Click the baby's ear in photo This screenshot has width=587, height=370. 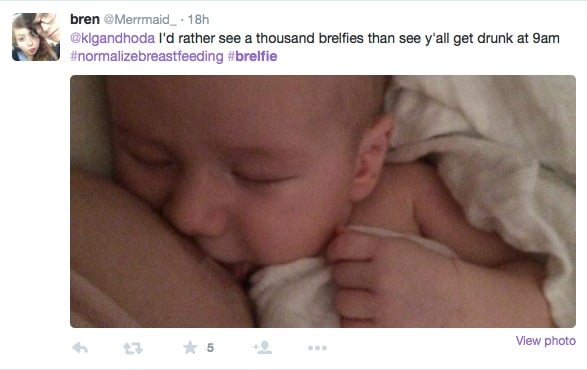coord(372,159)
